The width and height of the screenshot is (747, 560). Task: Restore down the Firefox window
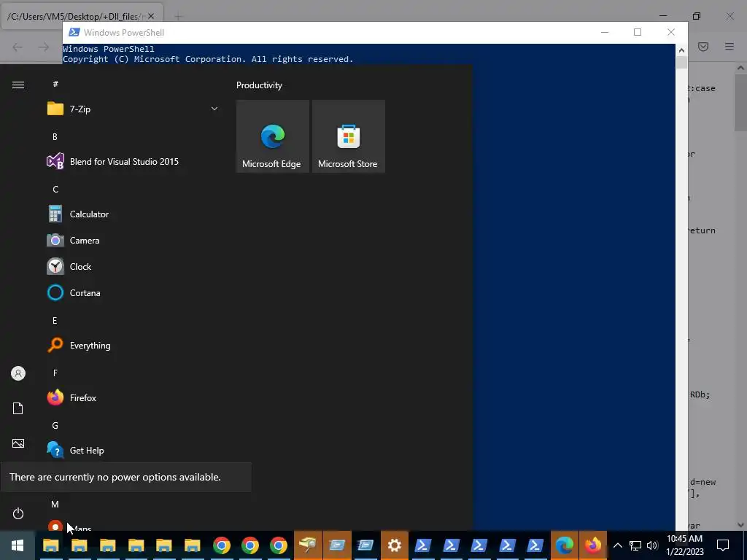click(697, 16)
